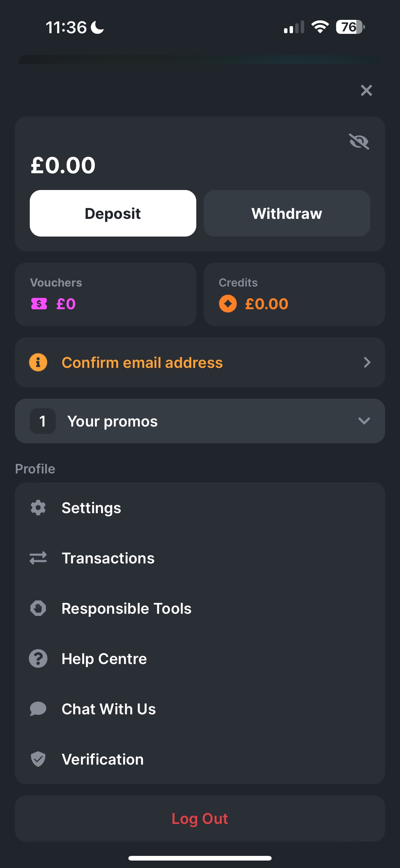This screenshot has width=400, height=868.
Task: Toggle balance visibility with the eye icon
Action: coord(359,142)
